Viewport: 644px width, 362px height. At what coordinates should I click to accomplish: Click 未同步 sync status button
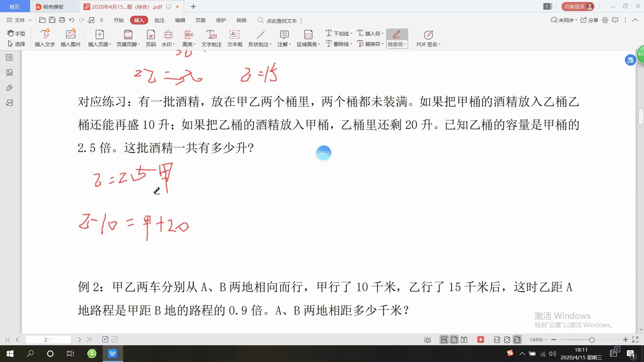coord(564,20)
